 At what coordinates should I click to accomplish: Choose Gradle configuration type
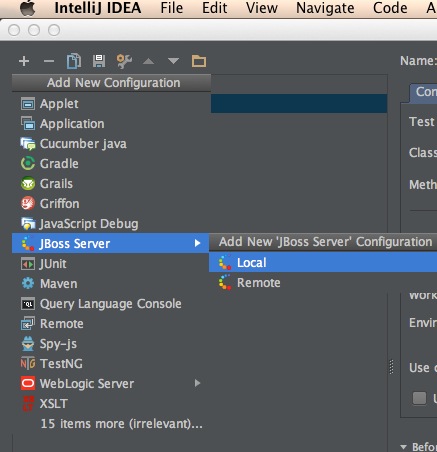coord(111,164)
